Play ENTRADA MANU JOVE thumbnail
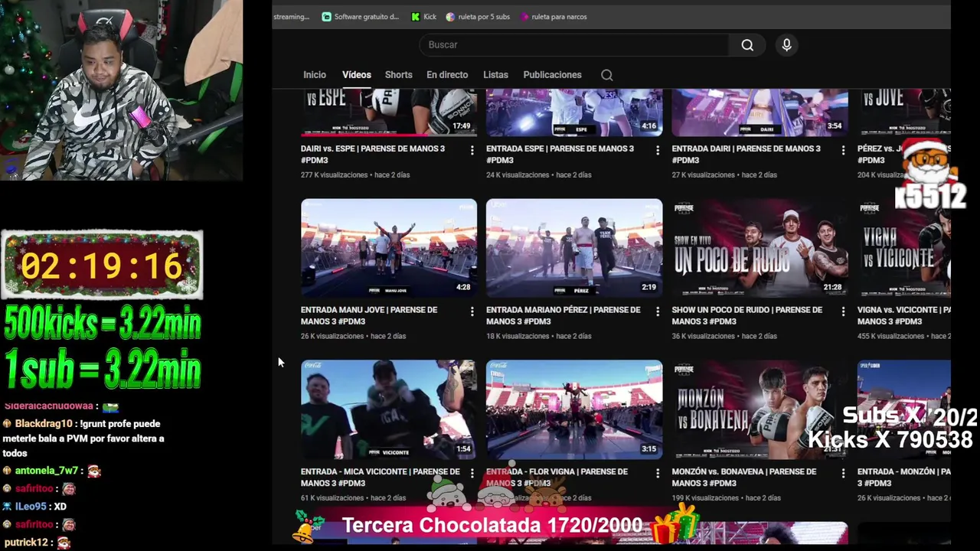 389,248
